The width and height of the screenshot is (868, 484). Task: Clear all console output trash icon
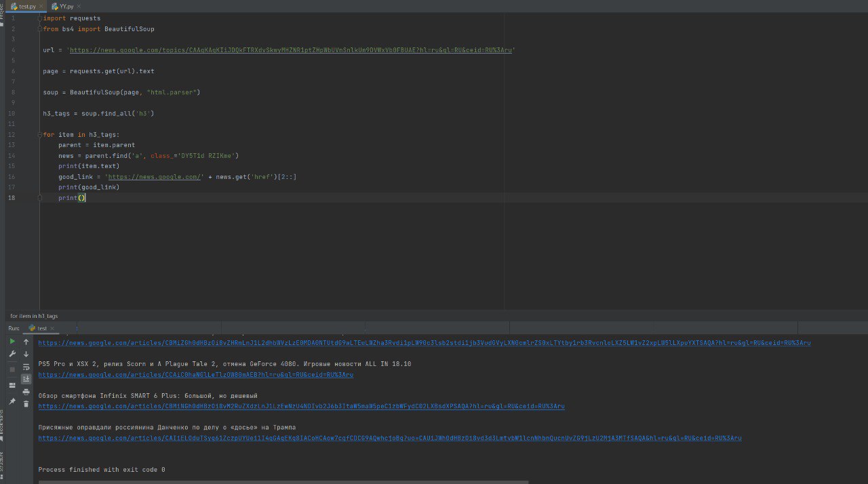[x=26, y=404]
